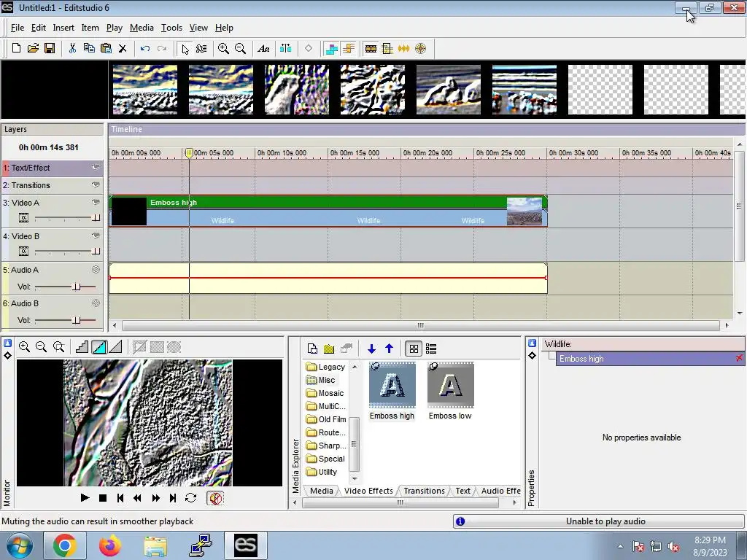
Task: Toggle the monitor audio mute button
Action: click(215, 498)
